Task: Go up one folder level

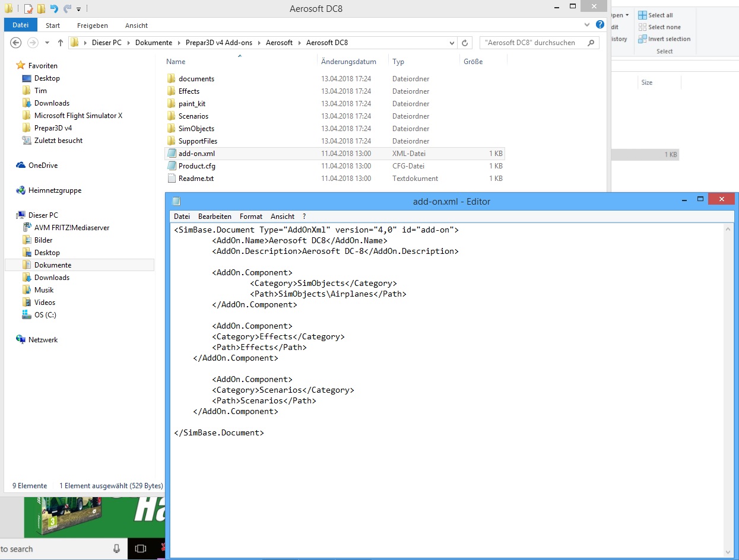Action: 61,43
